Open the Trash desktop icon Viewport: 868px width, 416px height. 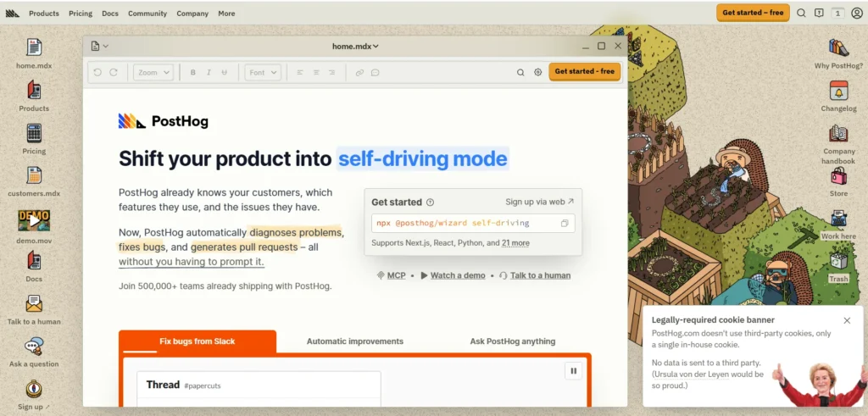point(838,261)
